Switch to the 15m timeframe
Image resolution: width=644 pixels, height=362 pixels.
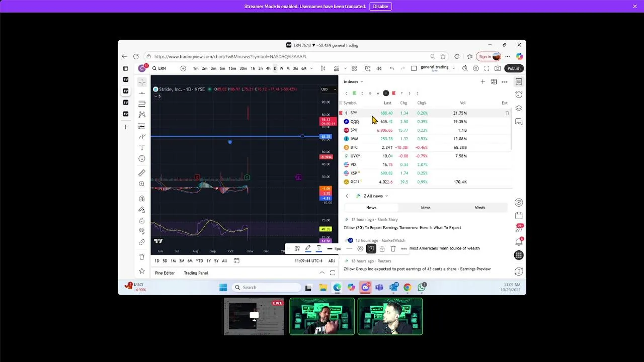(232, 68)
